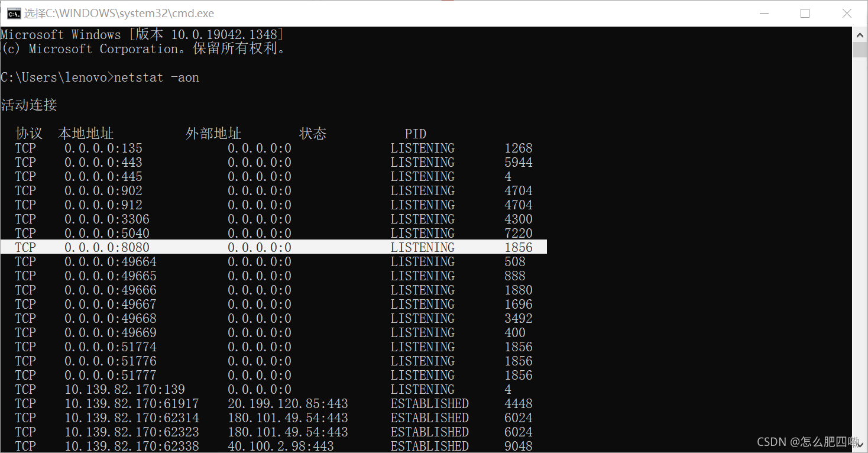The image size is (868, 453).
Task: Click local address 10.139.82.170:62314
Action: pyautogui.click(x=132, y=418)
